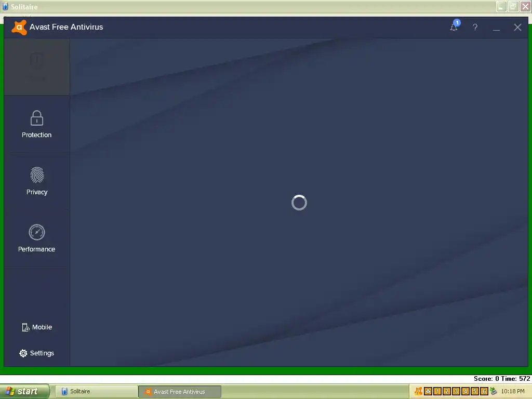Screen dimensions: 532x399
Task: Close the Avast Free Antivirus window
Action: (517, 28)
